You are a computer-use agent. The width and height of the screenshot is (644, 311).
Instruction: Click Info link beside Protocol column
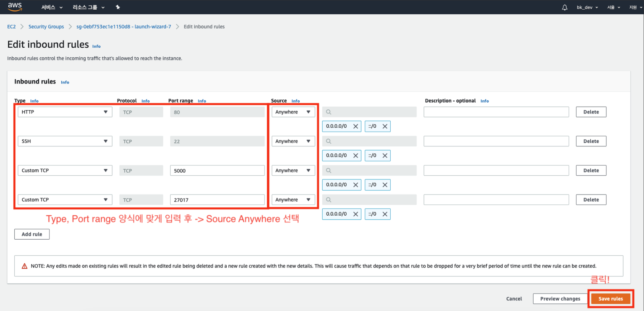coord(146,101)
